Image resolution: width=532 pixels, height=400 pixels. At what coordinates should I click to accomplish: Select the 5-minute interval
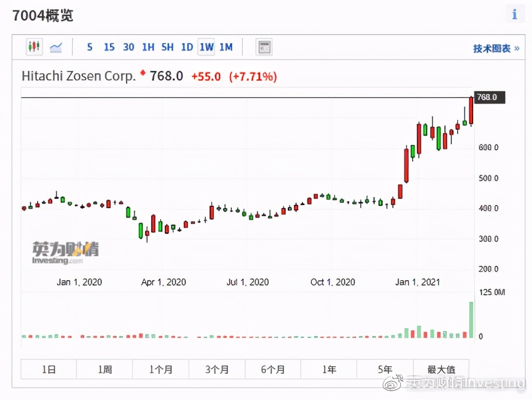(x=89, y=47)
